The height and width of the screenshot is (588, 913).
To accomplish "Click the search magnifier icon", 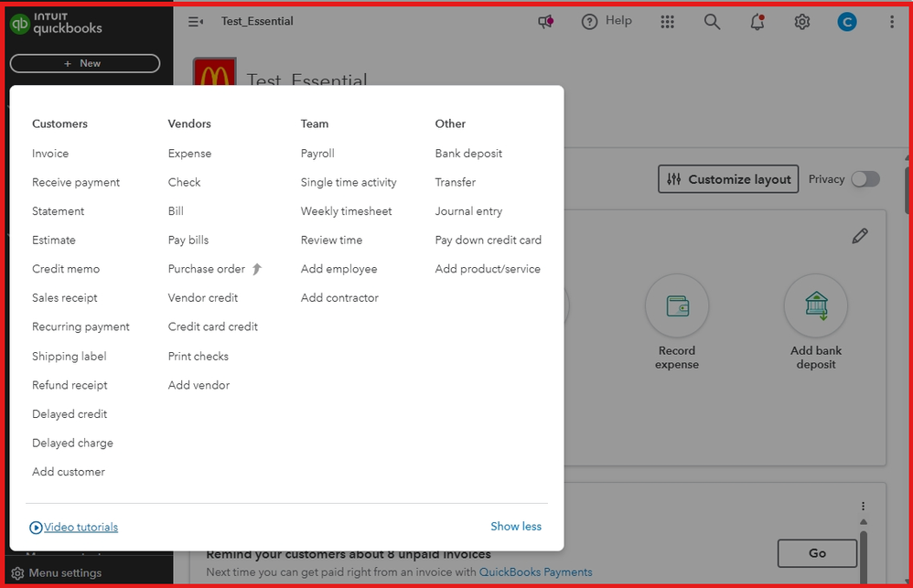I will (712, 22).
